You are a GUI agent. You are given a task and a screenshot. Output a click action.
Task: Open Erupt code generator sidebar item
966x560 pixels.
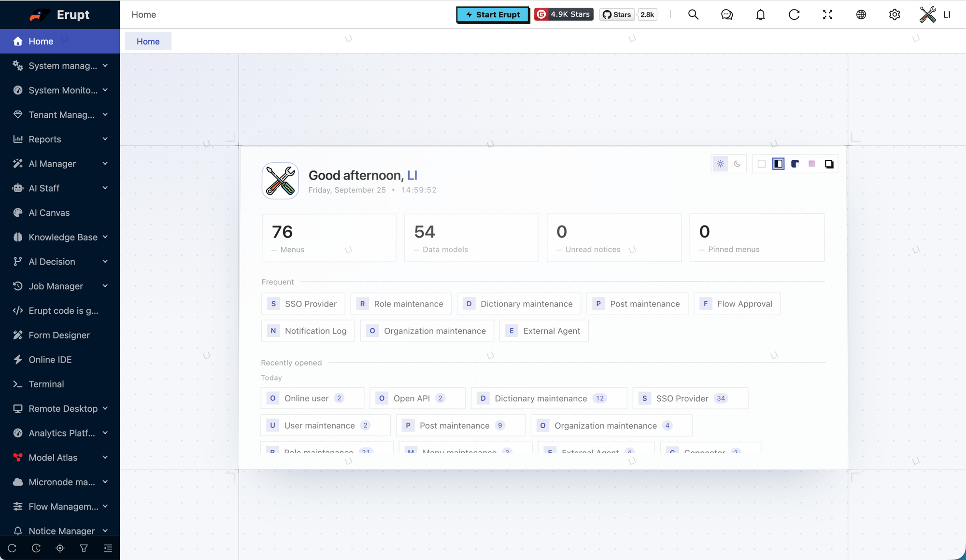click(60, 310)
